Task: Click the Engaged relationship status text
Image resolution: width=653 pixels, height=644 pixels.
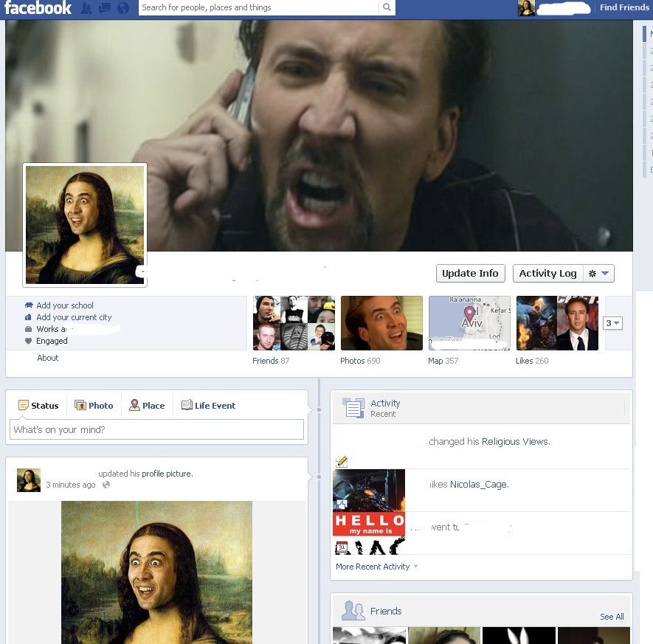Action: [x=52, y=341]
